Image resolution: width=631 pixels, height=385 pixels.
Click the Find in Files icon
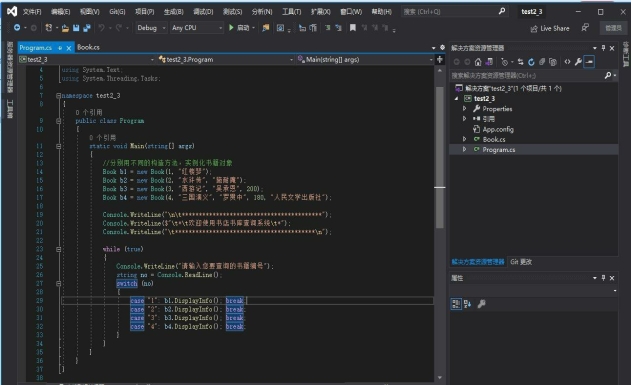(266, 28)
